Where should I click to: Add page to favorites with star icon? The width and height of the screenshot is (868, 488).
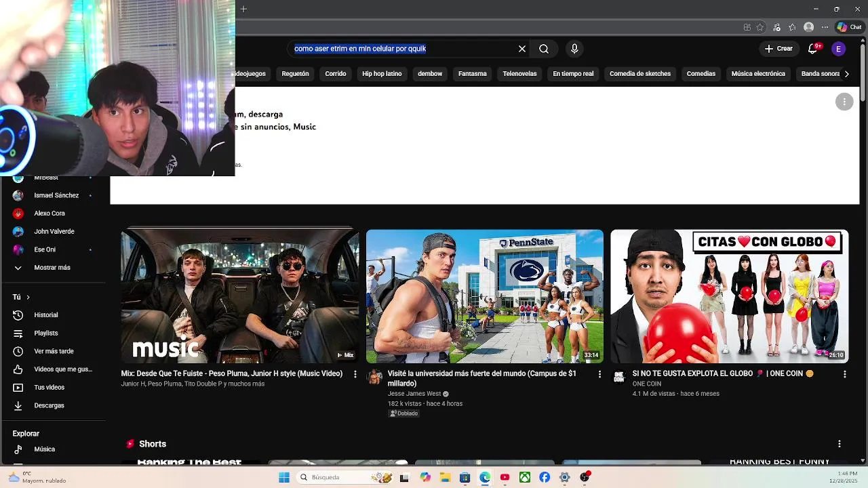point(760,27)
